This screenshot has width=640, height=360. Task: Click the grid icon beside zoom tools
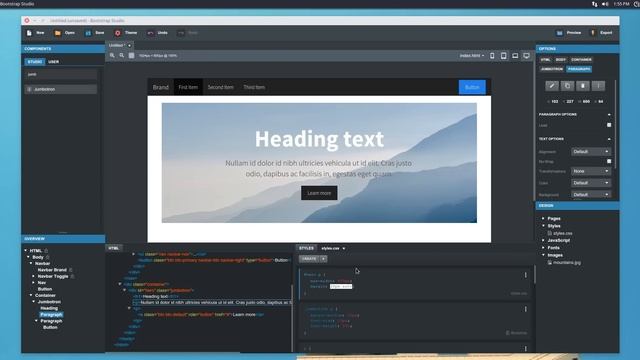click(131, 56)
